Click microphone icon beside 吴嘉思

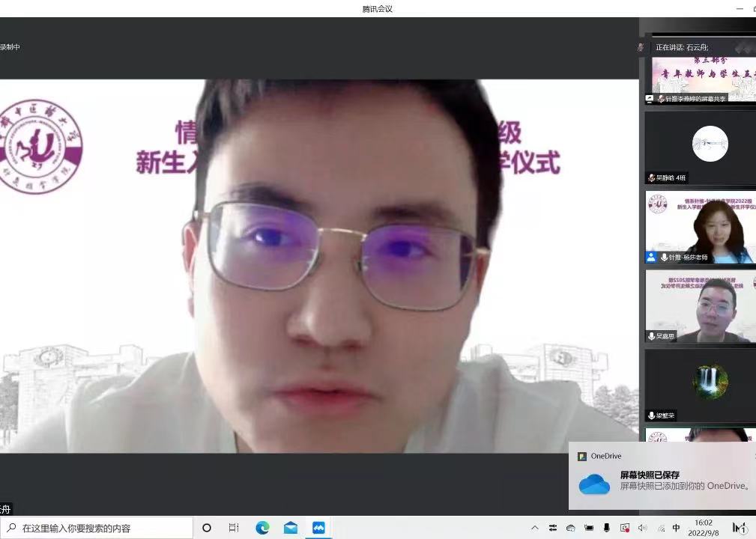point(651,336)
